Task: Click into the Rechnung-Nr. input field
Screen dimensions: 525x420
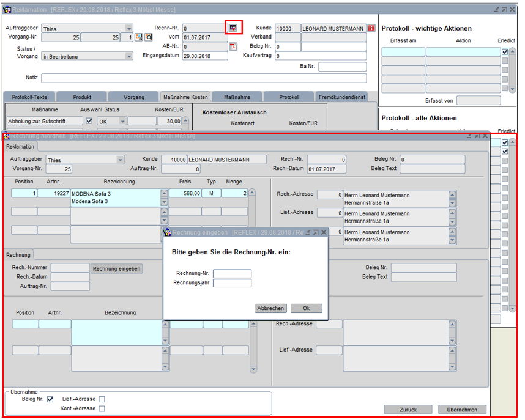Action: [232, 273]
